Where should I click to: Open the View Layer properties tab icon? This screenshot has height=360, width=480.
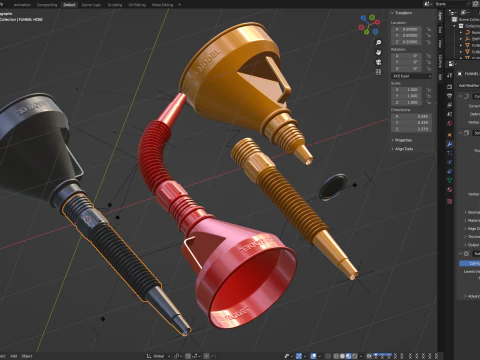tap(449, 105)
